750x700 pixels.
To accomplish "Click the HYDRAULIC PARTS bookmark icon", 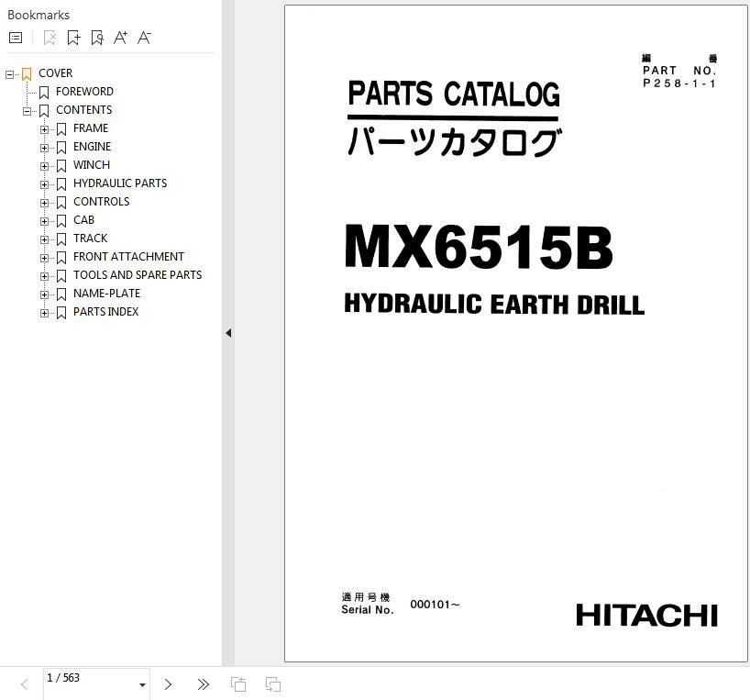I will point(61,183).
